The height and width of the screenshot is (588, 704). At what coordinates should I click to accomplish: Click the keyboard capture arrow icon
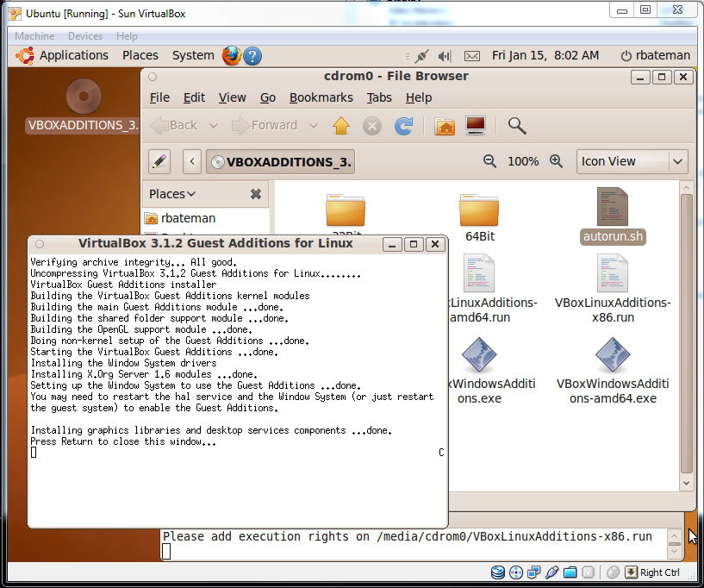[x=631, y=572]
